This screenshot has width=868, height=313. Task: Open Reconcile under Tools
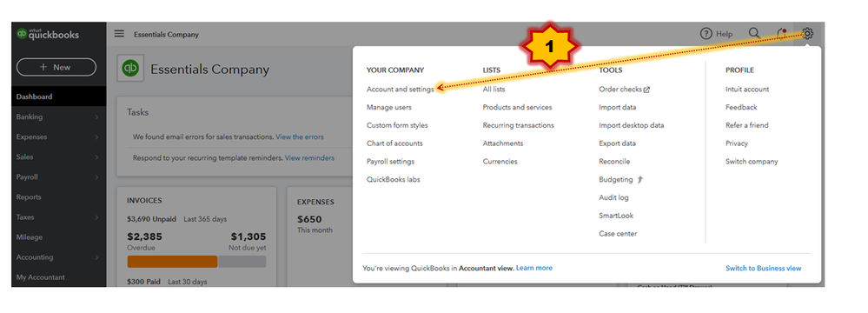click(x=614, y=162)
